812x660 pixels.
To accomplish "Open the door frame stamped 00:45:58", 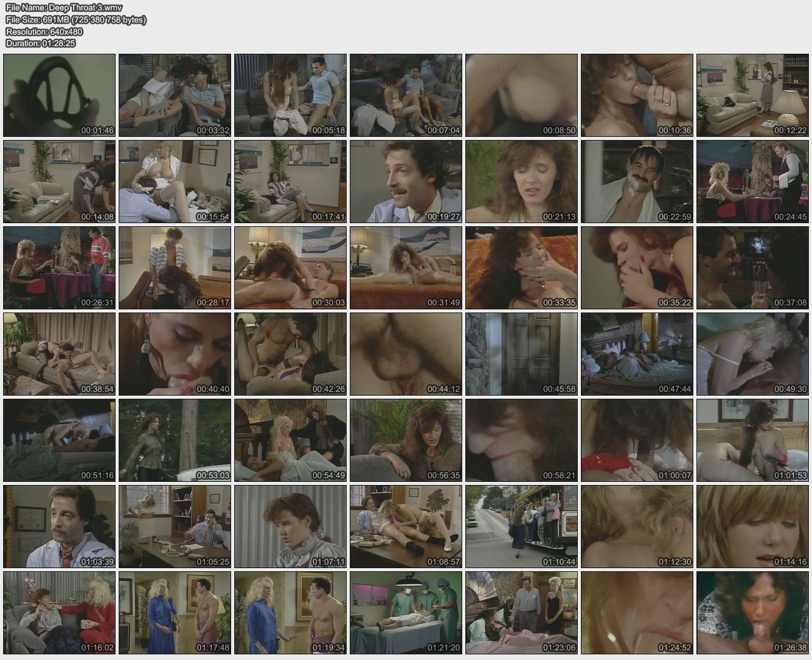I will [x=522, y=354].
